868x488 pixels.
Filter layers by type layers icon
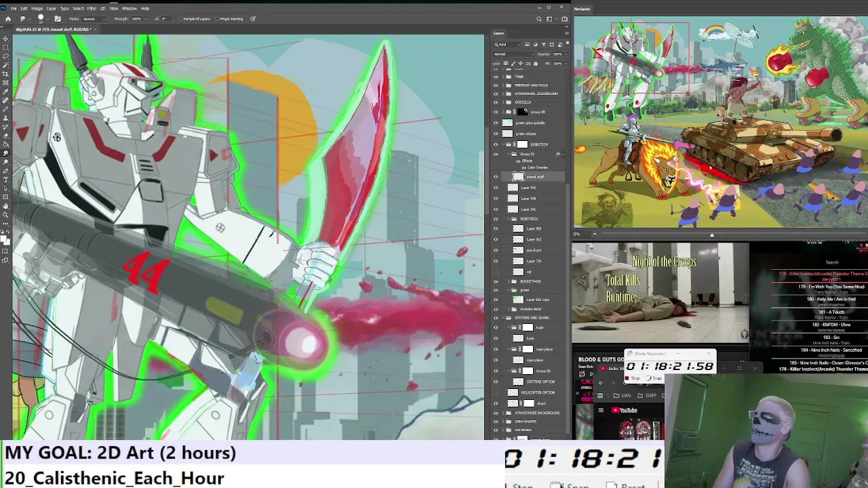tap(542, 45)
